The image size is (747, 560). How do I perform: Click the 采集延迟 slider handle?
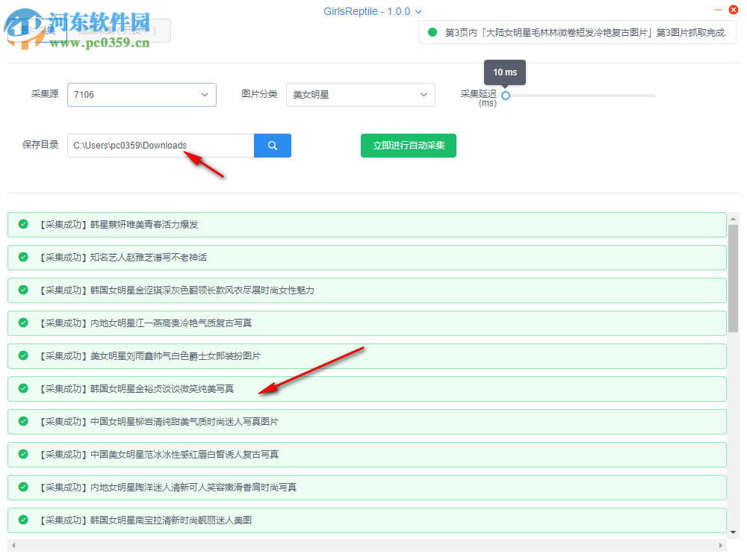click(x=506, y=96)
